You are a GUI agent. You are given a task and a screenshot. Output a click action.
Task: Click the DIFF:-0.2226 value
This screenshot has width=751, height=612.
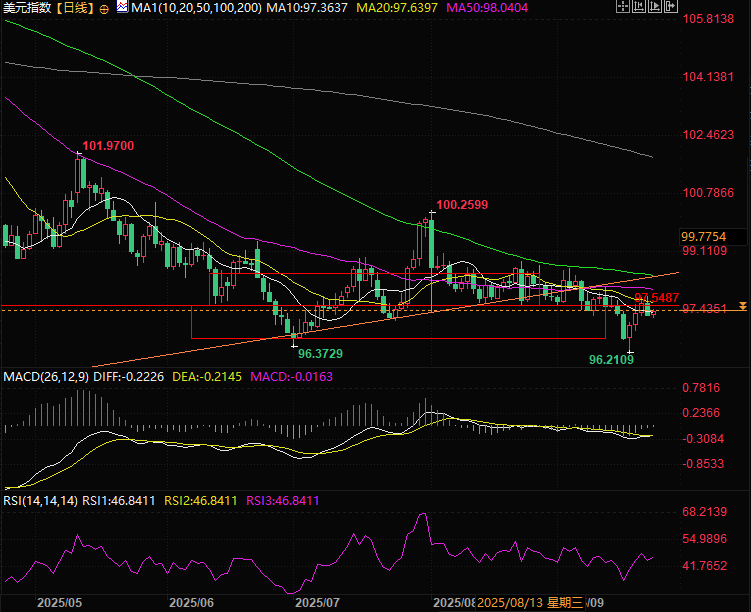tap(128, 377)
